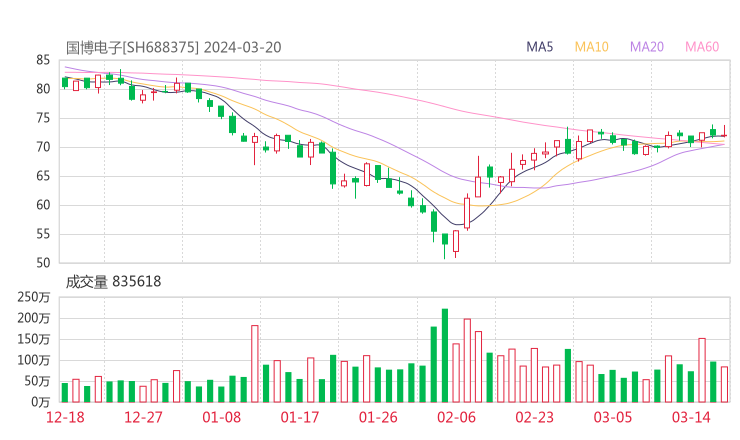Image resolution: width=740 pixels, height=440 pixels.
Task: Click the 03-14 date label
Action: 691,417
